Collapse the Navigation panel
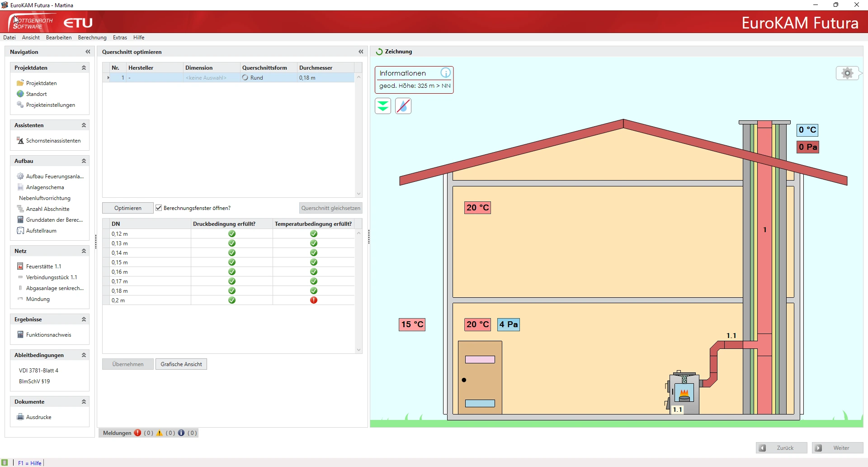This screenshot has height=467, width=868. tap(88, 52)
